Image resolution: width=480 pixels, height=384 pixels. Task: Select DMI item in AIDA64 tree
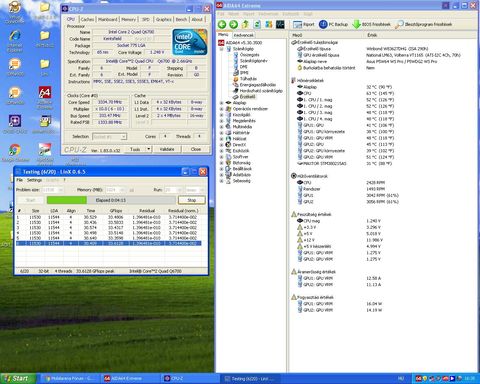tap(244, 67)
